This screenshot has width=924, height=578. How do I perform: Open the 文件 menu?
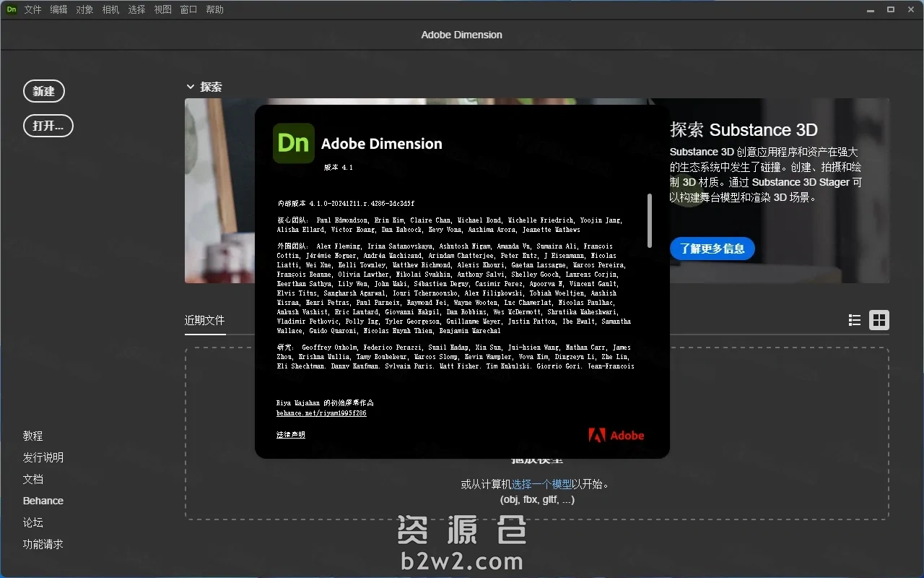33,9
